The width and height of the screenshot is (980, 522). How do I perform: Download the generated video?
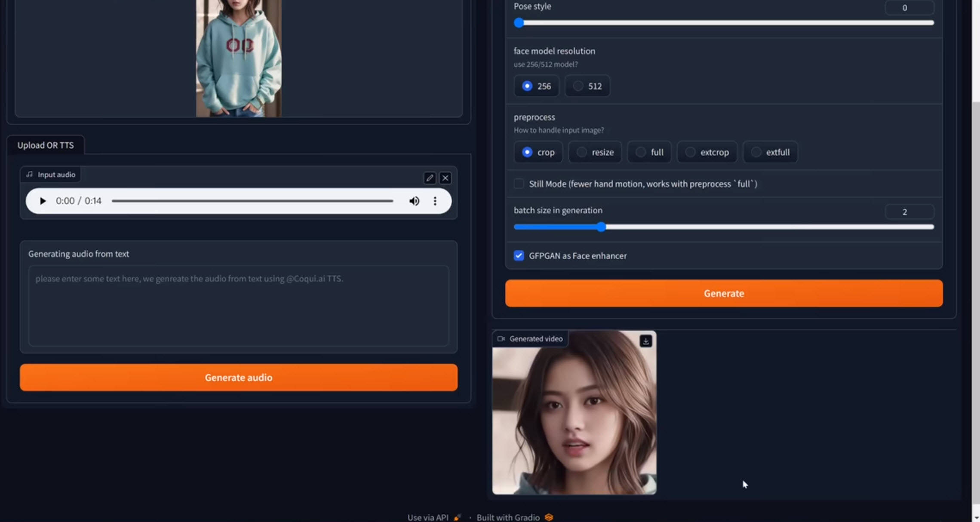coord(645,341)
